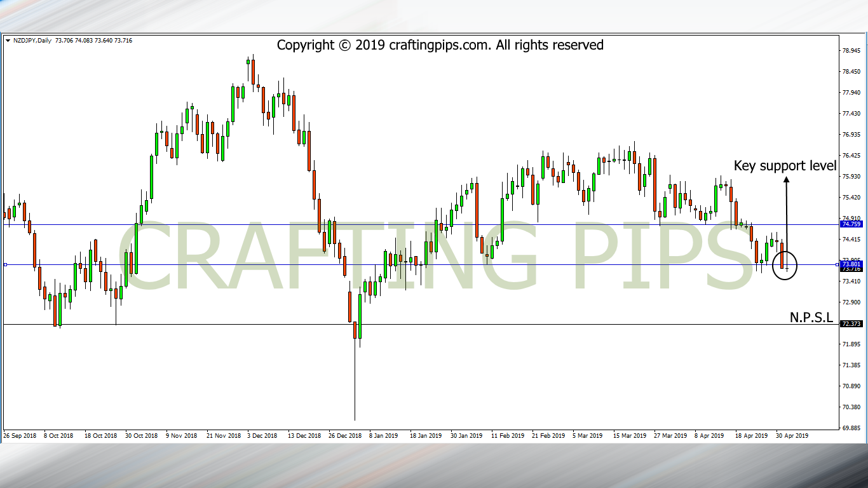This screenshot has width=868, height=488.
Task: Click the 30 Apr 2019 date label
Action: [x=792, y=436]
